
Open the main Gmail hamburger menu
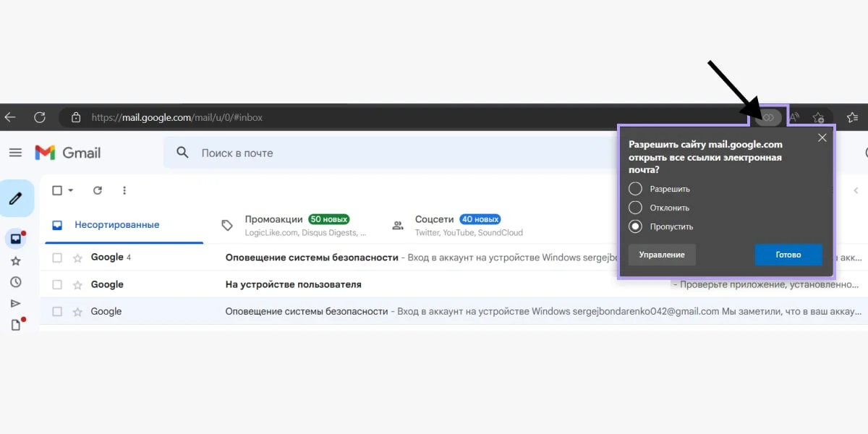tap(15, 152)
